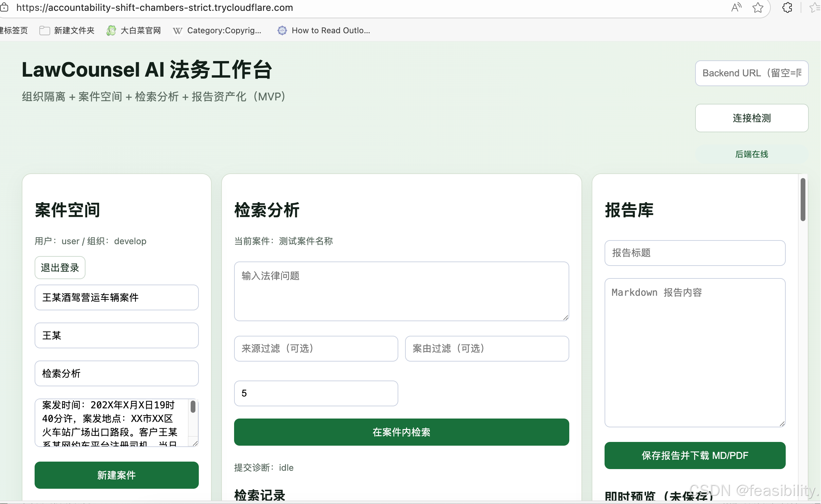Click the 输入法律问题 question textarea
821x504 pixels.
[401, 291]
